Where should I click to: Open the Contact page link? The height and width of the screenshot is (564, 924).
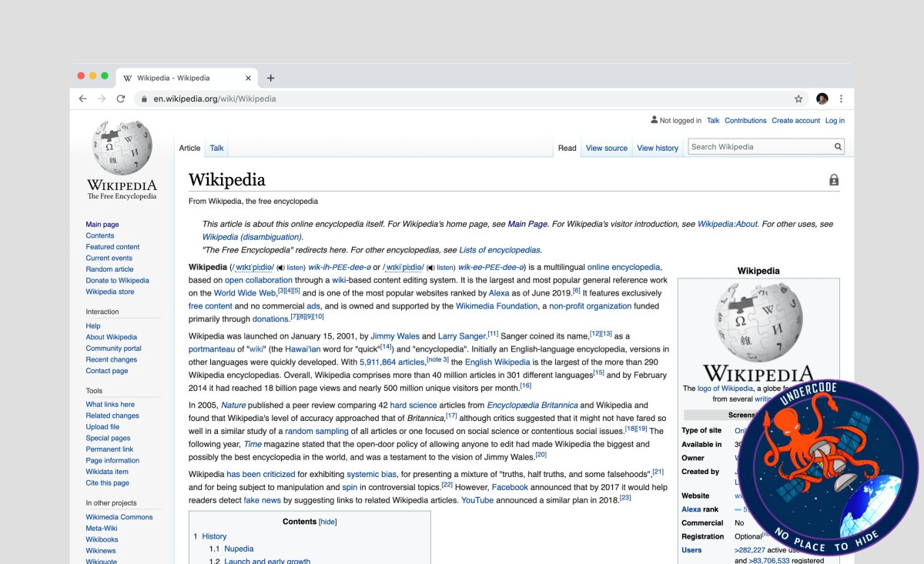click(106, 371)
